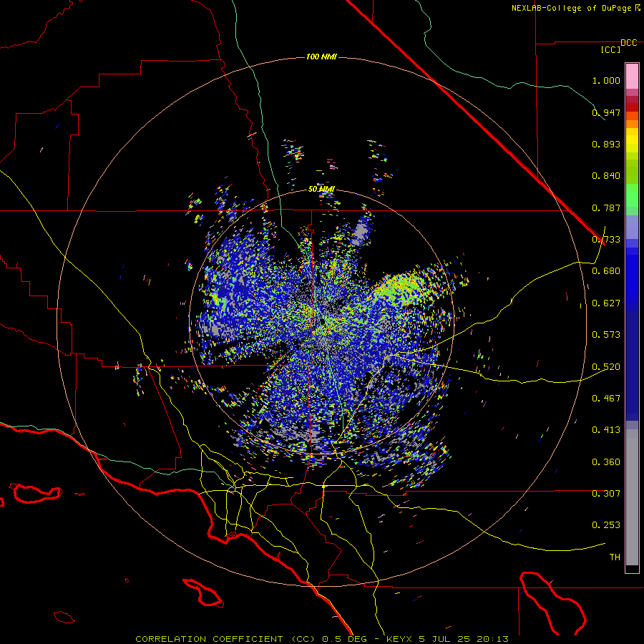The width and height of the screenshot is (644, 644).
Task: Click the pink top swatch of color bar
Action: click(x=632, y=77)
